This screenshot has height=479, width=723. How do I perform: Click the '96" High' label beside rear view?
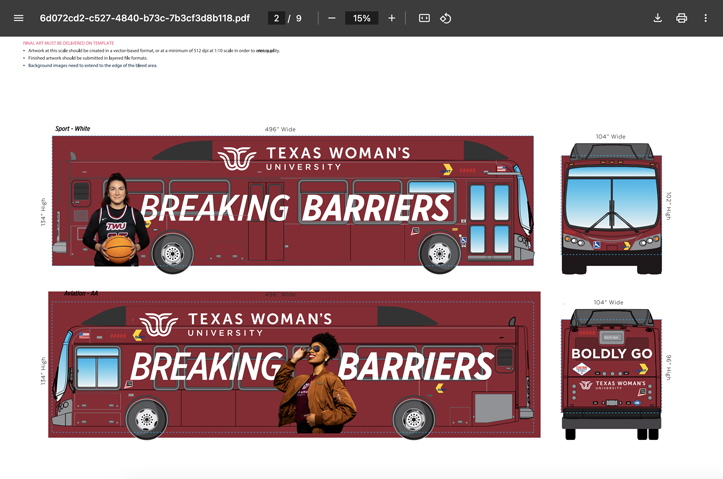tap(669, 367)
